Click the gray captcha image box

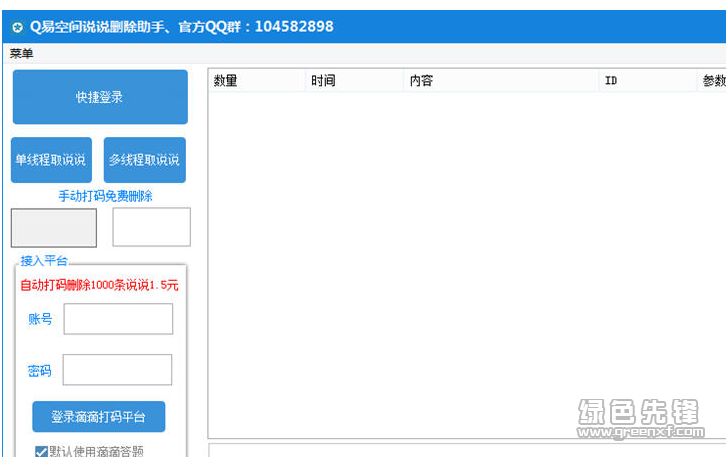point(54,228)
